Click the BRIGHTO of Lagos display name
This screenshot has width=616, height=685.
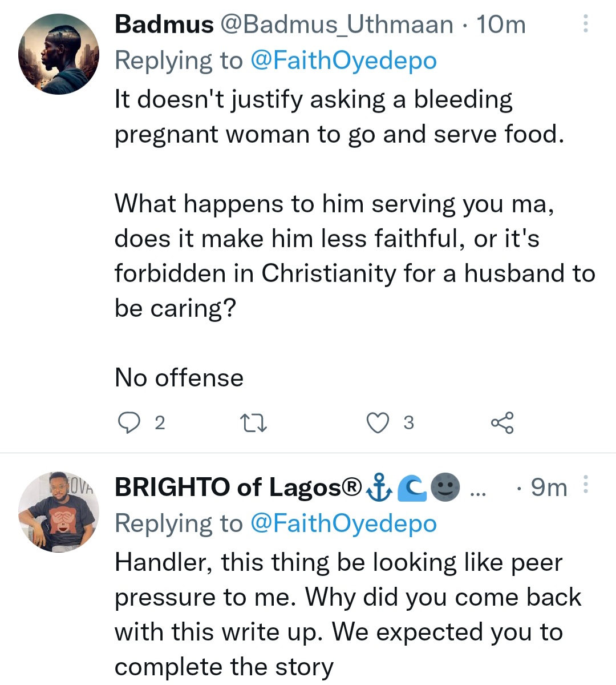tap(238, 487)
